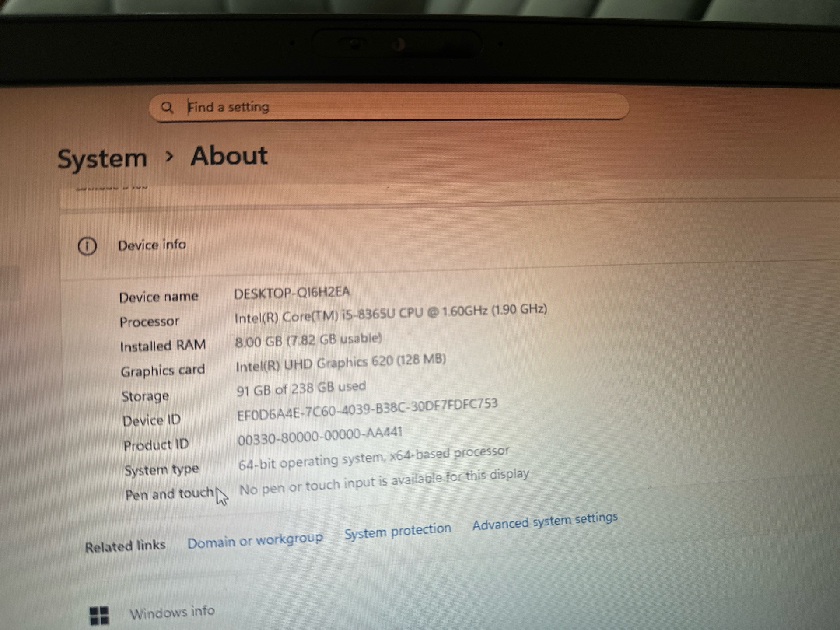840x630 pixels.
Task: Select Device ID value EF0D6A4E-7C60
Action: (367, 409)
